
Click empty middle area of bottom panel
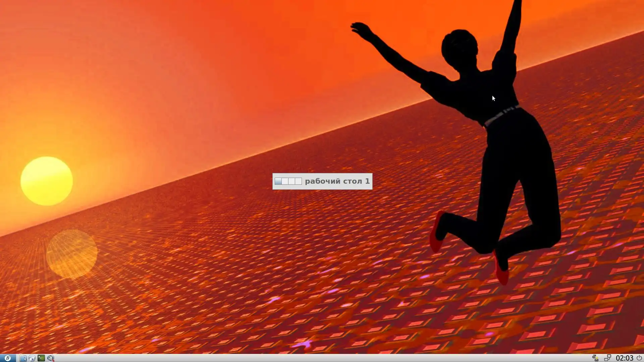(322, 358)
